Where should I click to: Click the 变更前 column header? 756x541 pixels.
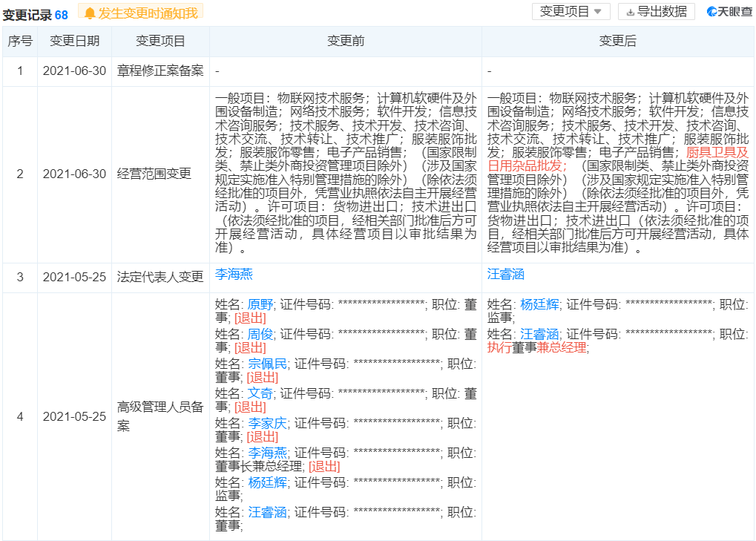click(x=346, y=41)
